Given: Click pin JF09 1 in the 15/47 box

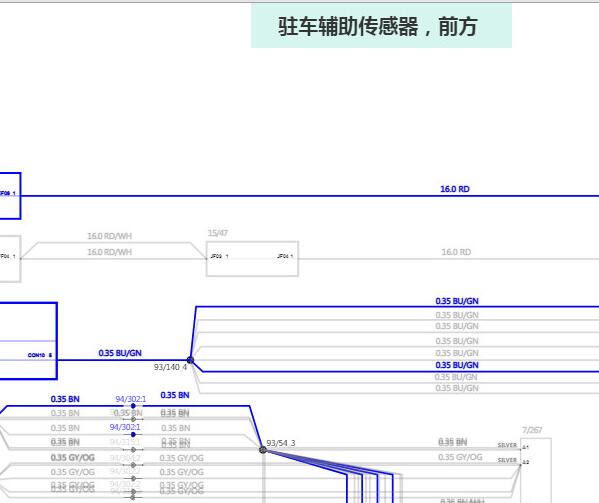Looking at the screenshot, I should point(219,256).
